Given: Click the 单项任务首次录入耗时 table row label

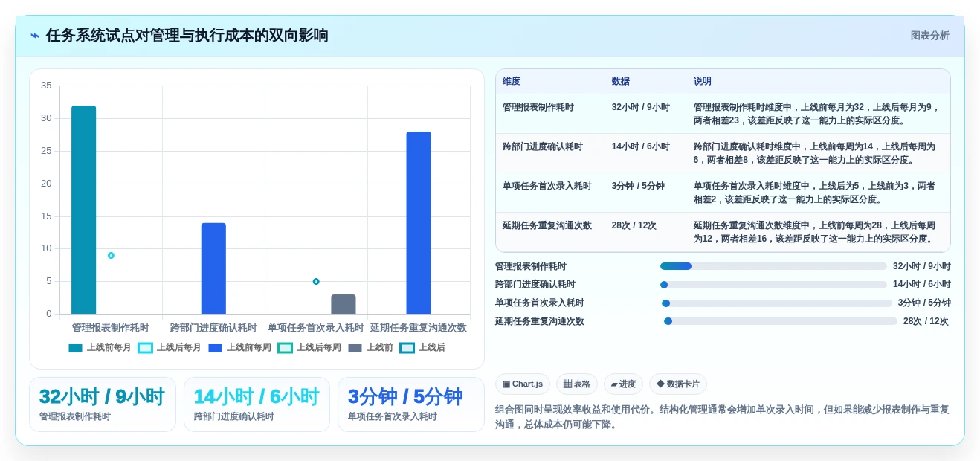Looking at the screenshot, I should point(547,186).
